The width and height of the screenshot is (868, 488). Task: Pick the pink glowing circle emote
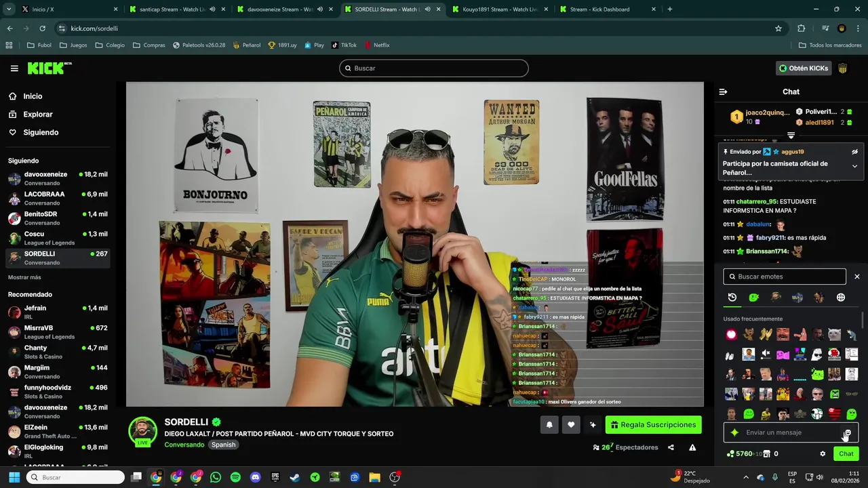pyautogui.click(x=731, y=334)
